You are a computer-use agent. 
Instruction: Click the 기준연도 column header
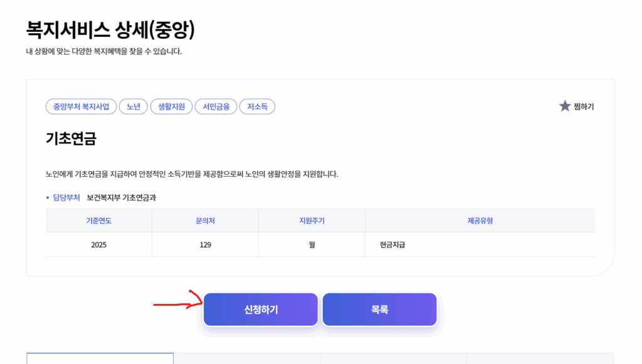click(98, 221)
